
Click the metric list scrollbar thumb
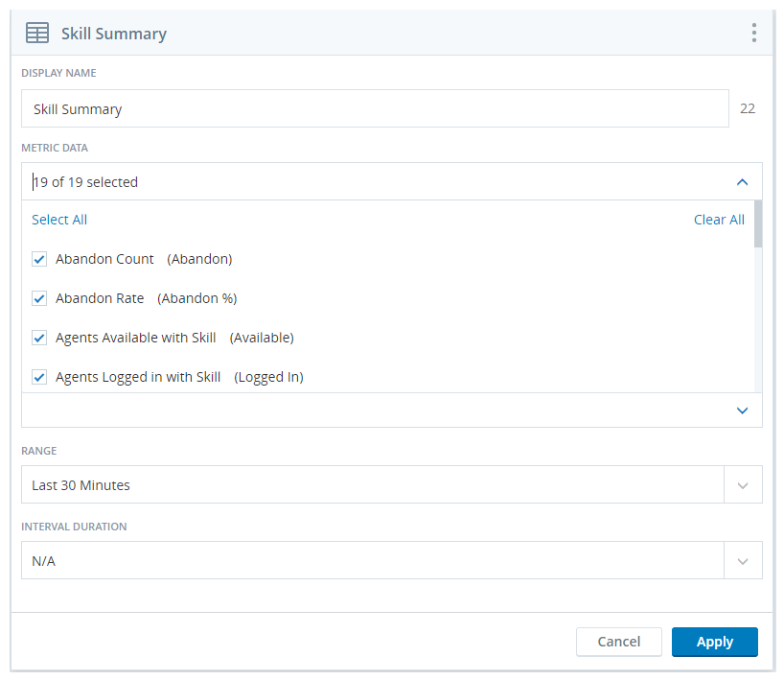click(758, 224)
